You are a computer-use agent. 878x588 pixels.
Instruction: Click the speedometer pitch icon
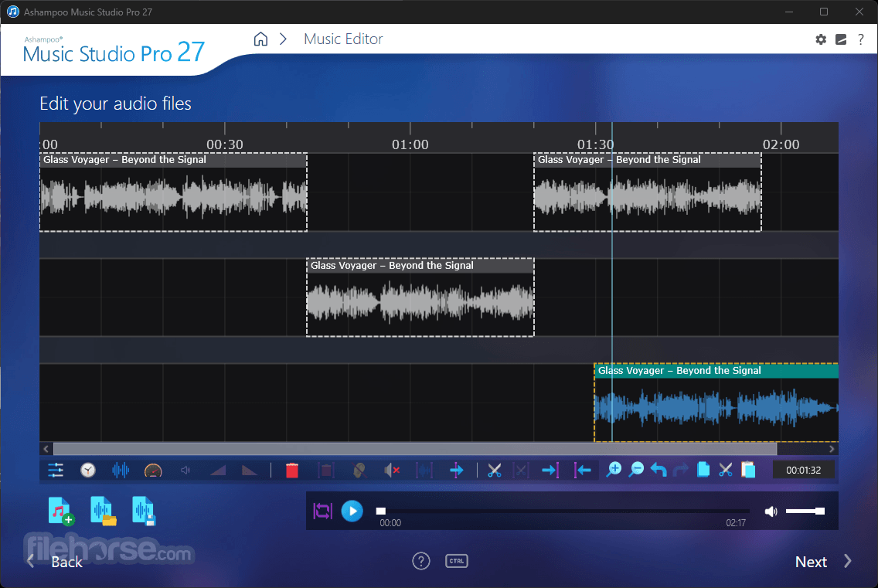[x=153, y=471]
